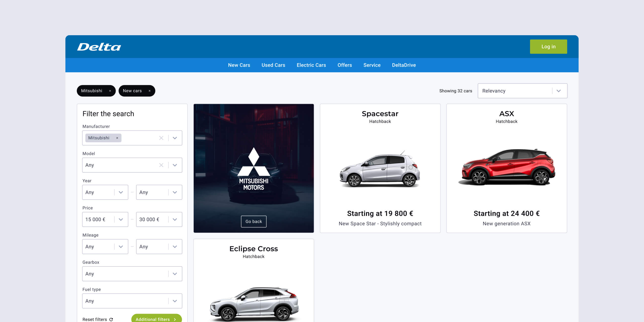Open the Fuel type dropdown

(132, 301)
